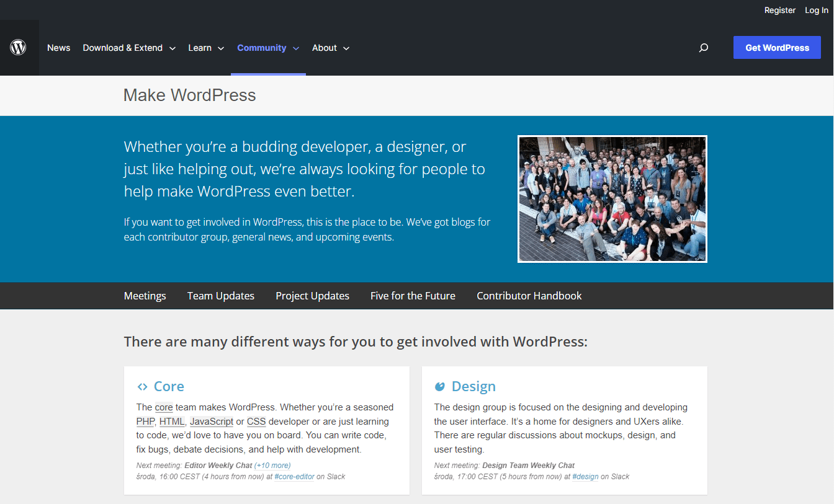
Task: Click the Design palette icon
Action: coord(440,387)
